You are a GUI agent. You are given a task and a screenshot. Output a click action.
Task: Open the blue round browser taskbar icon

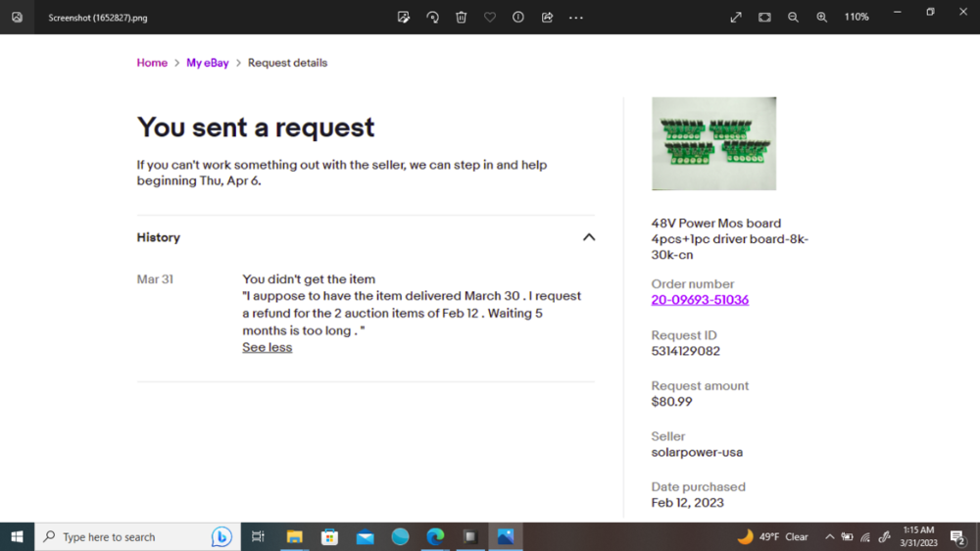[400, 536]
